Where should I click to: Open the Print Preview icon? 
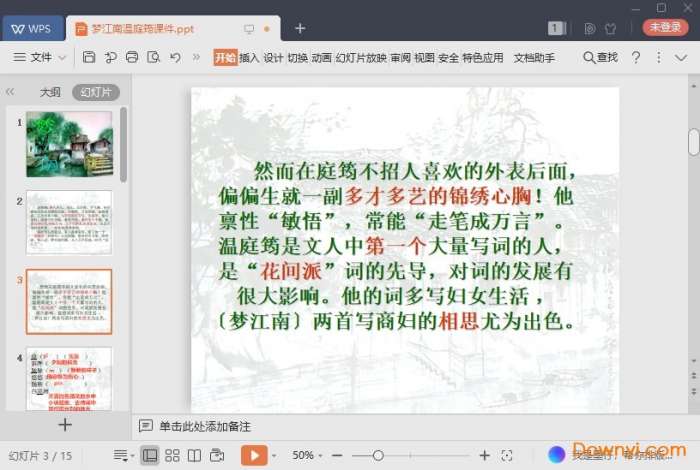155,58
